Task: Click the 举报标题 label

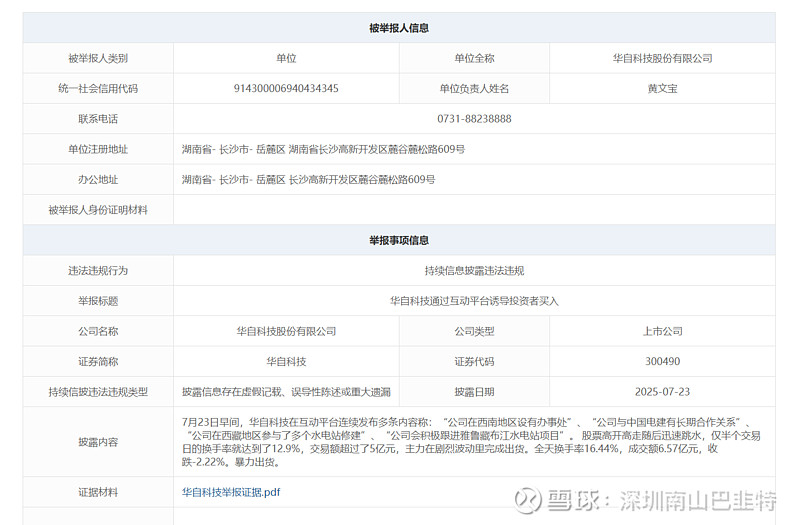Action: click(98, 301)
